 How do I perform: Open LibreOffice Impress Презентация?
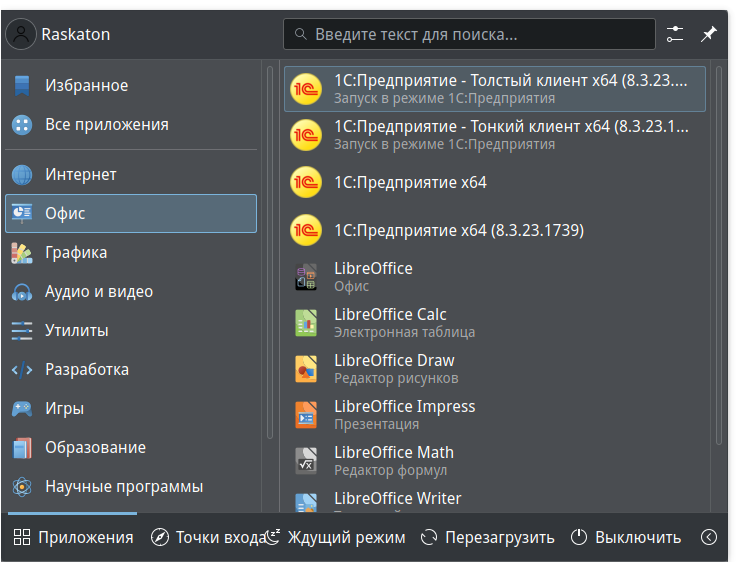(x=495, y=415)
